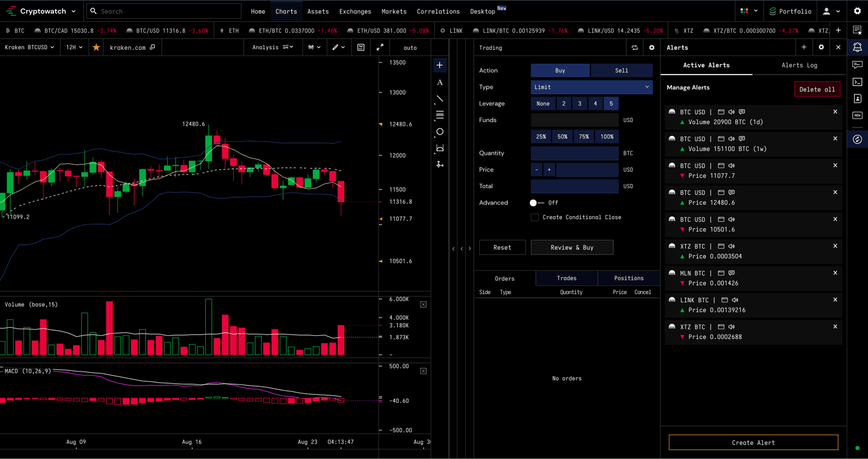Open the Kraken BTCUSD market selector
The image size is (868, 459).
pos(30,47)
